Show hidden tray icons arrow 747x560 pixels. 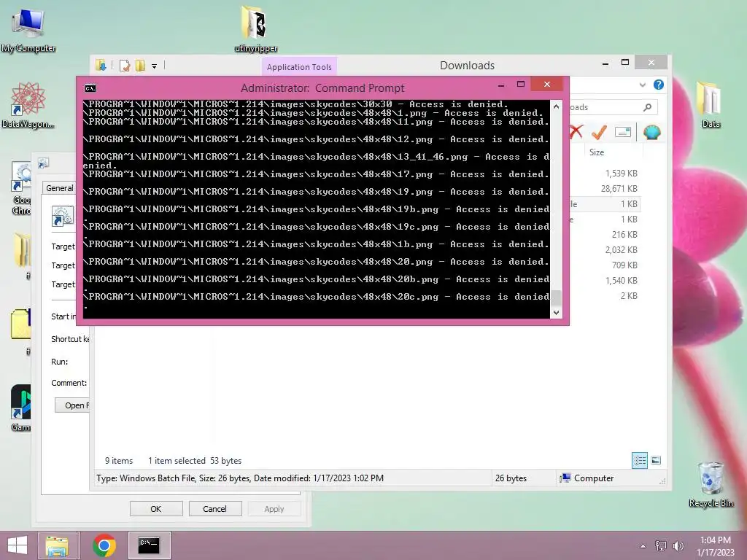pyautogui.click(x=643, y=546)
